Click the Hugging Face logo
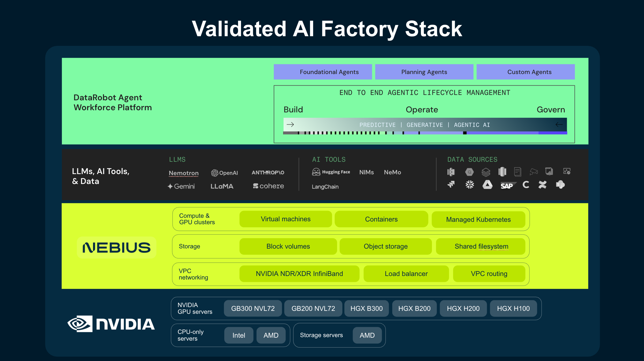This screenshot has height=361, width=644. click(331, 172)
